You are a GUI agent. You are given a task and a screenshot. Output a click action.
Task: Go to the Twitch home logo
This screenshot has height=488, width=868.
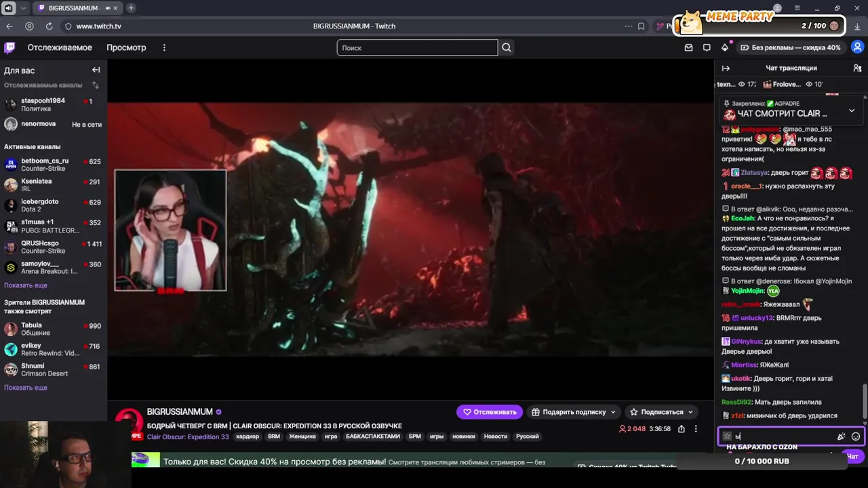pyautogui.click(x=9, y=47)
